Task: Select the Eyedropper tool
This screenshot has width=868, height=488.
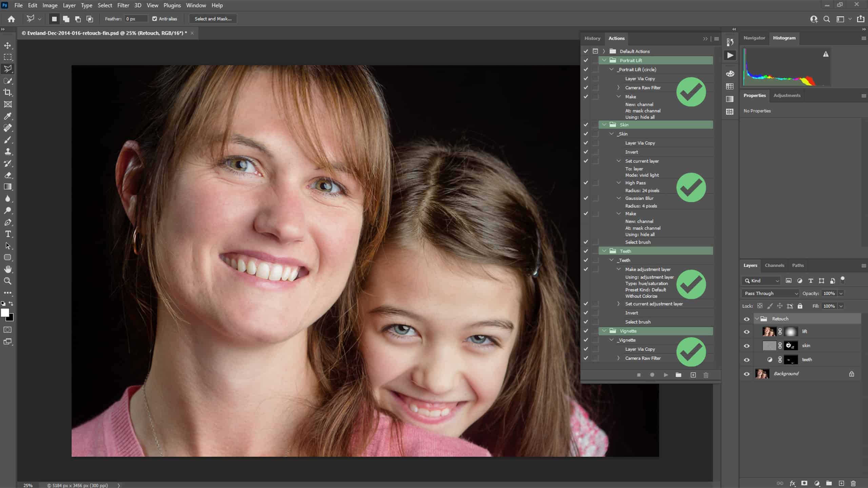Action: tap(7, 116)
